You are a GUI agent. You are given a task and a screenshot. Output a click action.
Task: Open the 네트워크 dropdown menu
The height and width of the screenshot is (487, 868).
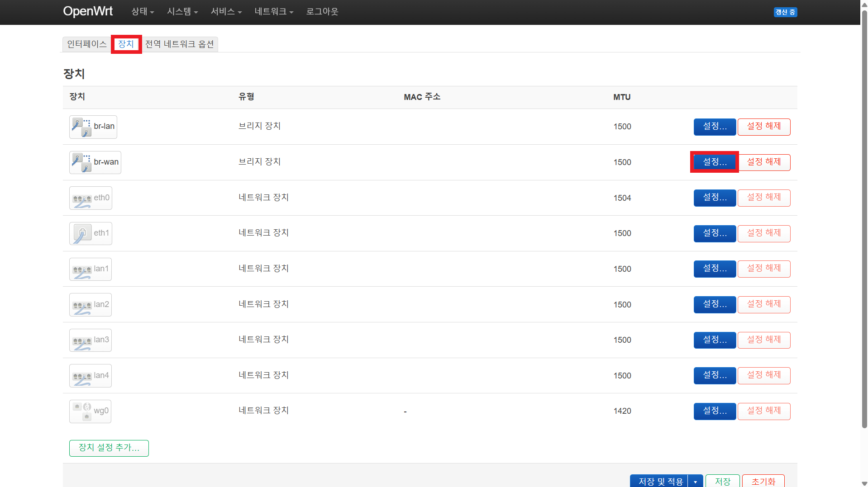(274, 12)
